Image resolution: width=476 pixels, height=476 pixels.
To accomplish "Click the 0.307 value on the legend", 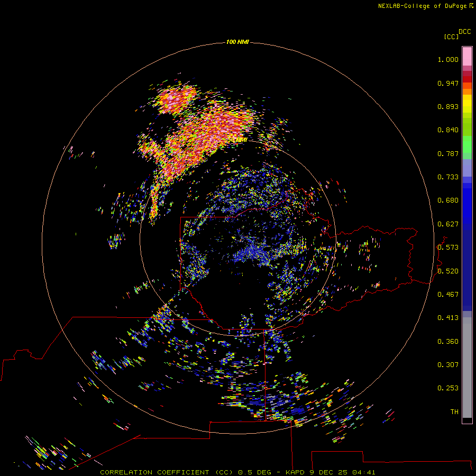I will pos(448,365).
